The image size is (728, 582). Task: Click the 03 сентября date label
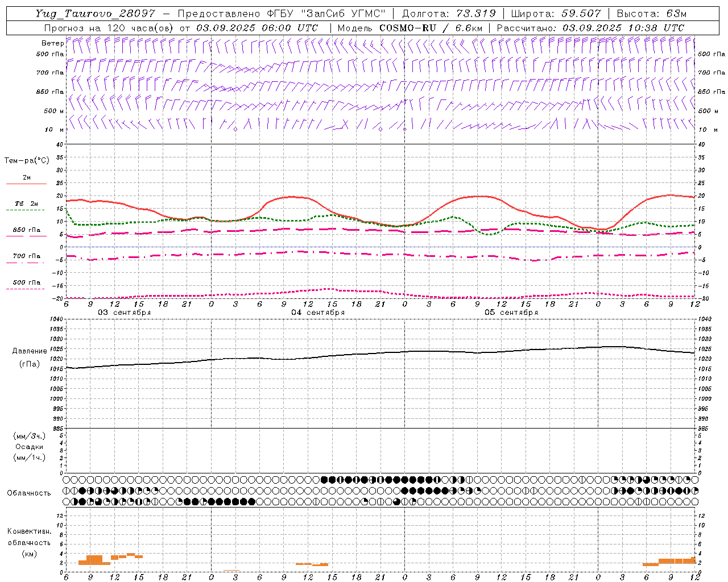point(125,313)
